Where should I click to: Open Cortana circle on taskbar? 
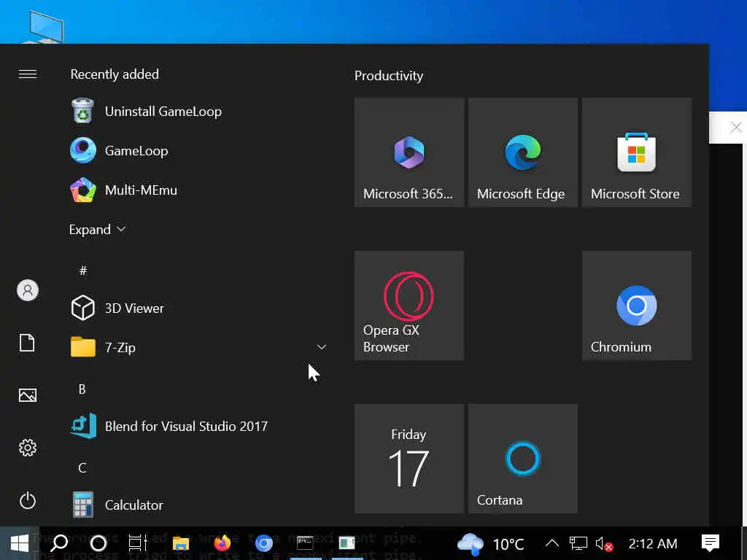pos(98,543)
